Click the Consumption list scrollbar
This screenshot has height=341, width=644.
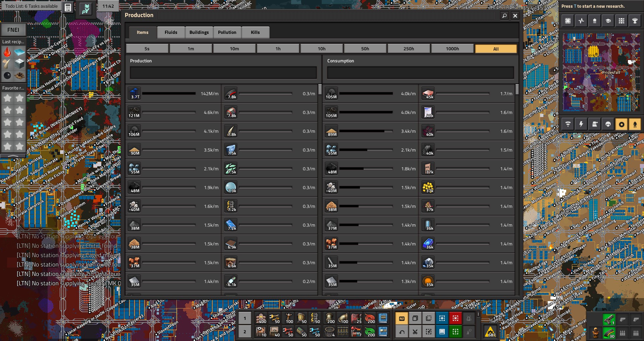(x=517, y=89)
